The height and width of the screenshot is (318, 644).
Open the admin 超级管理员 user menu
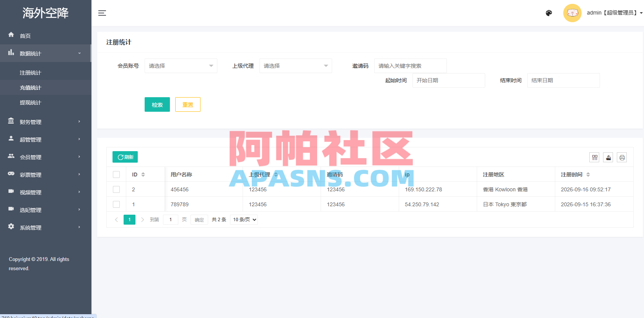(x=615, y=13)
